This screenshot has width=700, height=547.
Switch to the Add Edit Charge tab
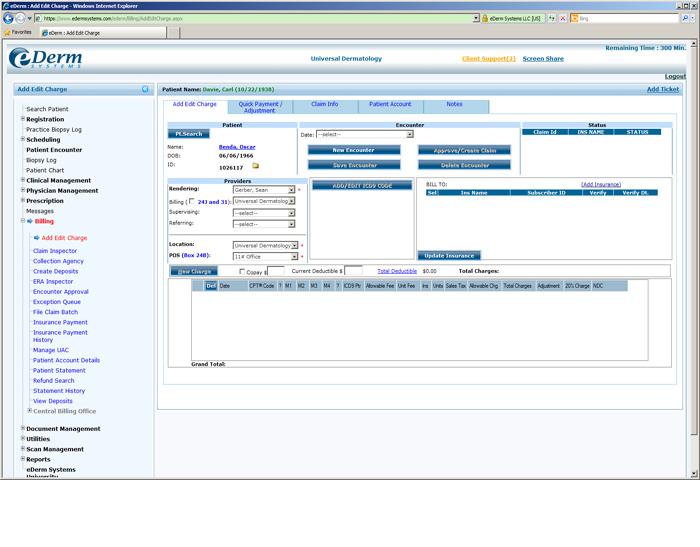click(195, 104)
